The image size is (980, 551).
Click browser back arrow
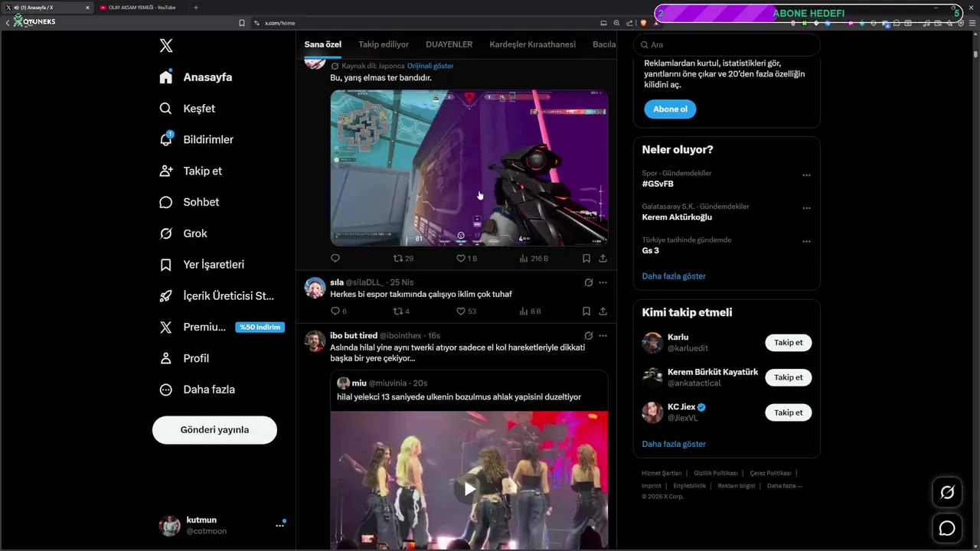tap(8, 23)
